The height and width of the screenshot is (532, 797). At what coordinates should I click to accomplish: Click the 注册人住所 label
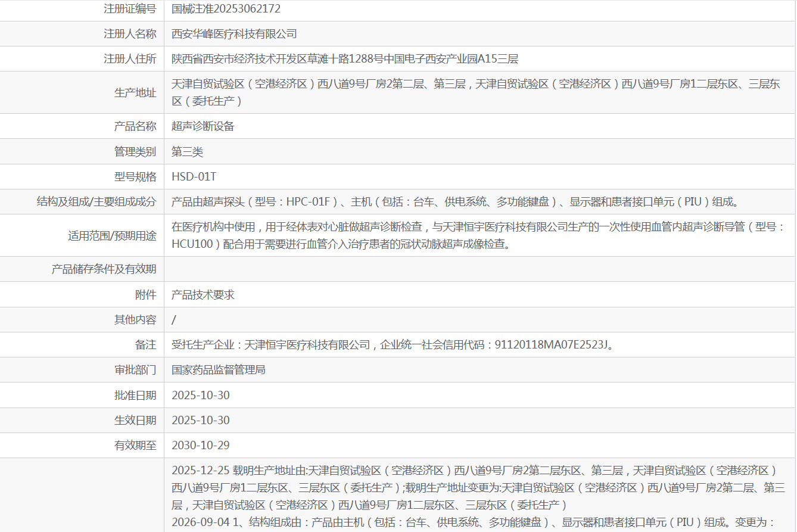pos(130,59)
